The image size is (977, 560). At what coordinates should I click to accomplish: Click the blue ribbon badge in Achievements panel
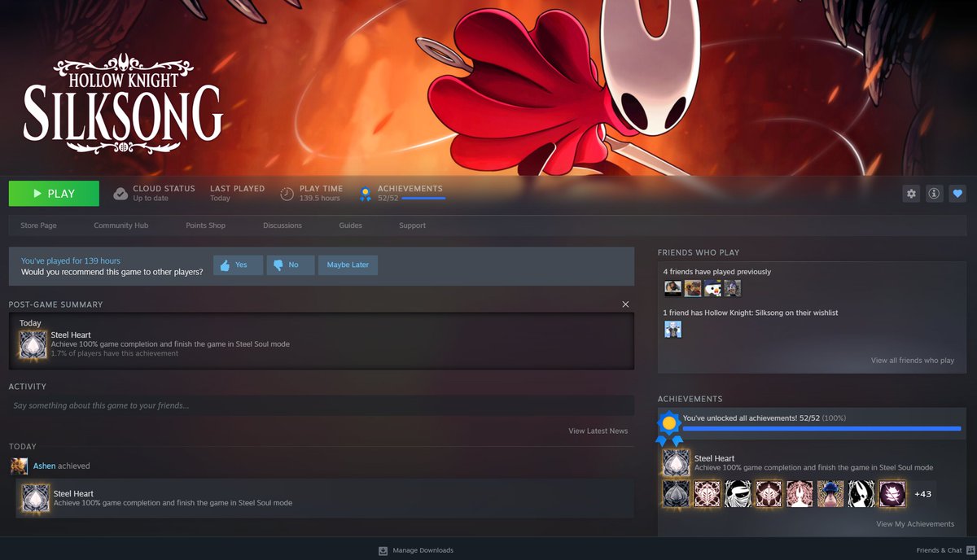click(x=669, y=428)
